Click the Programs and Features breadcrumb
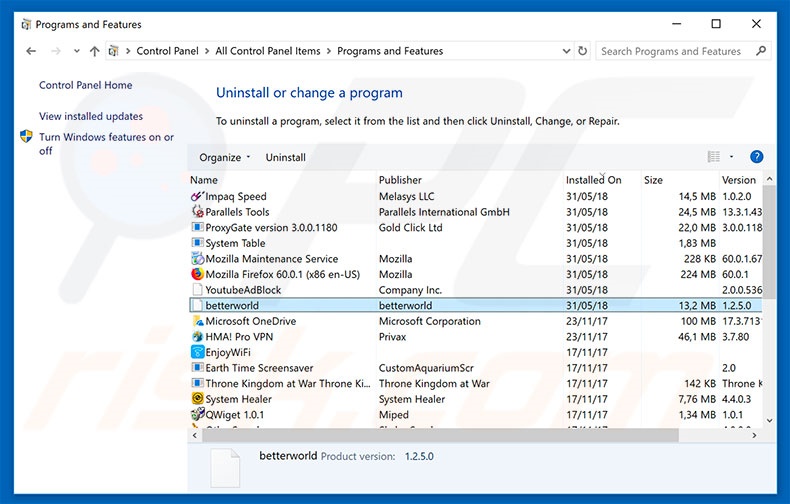Viewport: 790px width, 504px height. pos(390,51)
